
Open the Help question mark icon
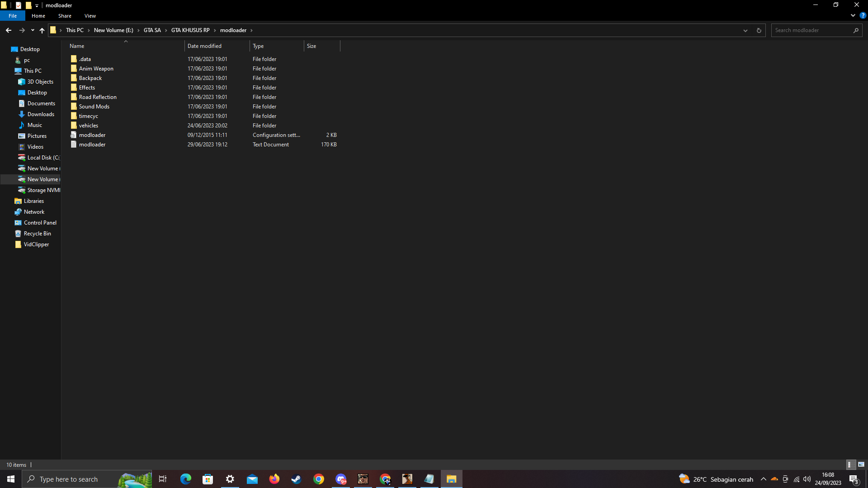(863, 15)
